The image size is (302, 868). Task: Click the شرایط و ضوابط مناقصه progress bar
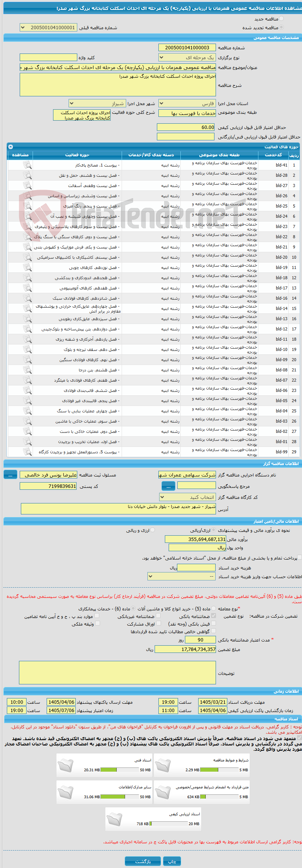219,770
